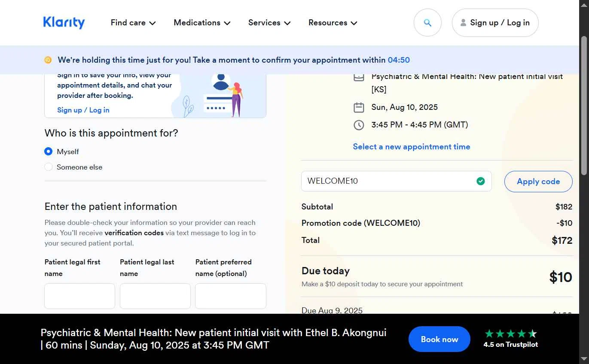
Task: Click the Klarity logo
Action: (64, 22)
